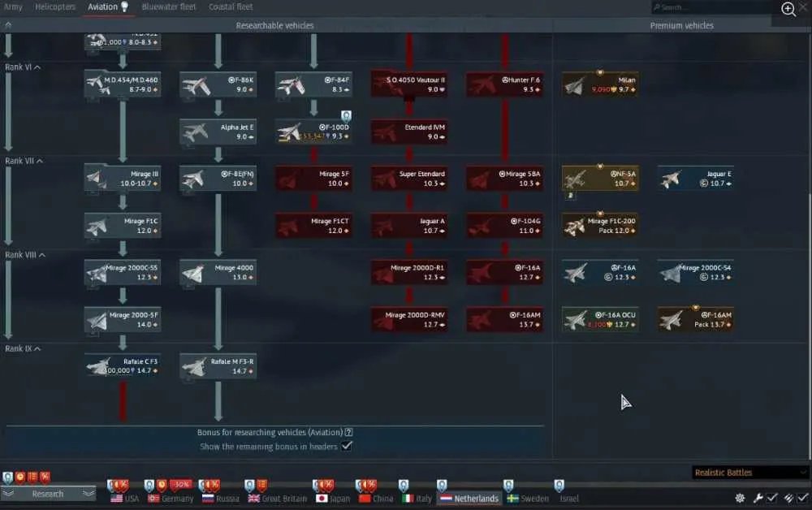This screenshot has height=510, width=812.
Task: Collapse the Rank VI section
Action: [x=37, y=67]
